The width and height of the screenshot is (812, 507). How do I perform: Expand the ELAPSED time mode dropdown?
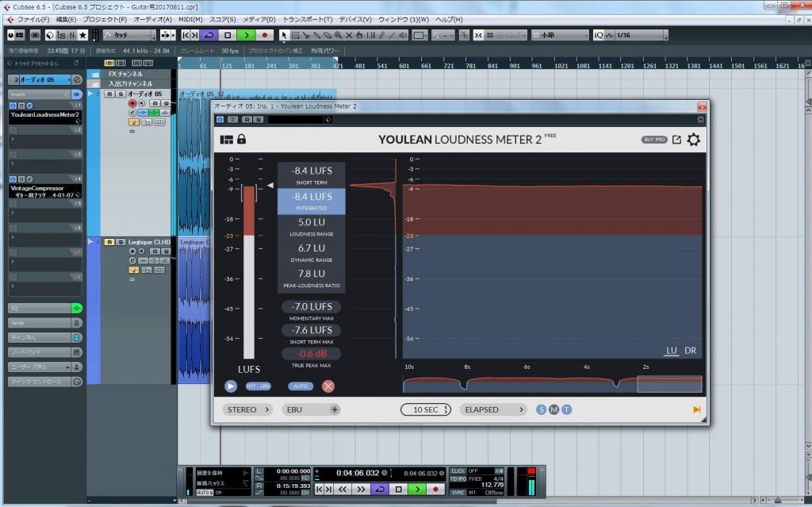495,409
